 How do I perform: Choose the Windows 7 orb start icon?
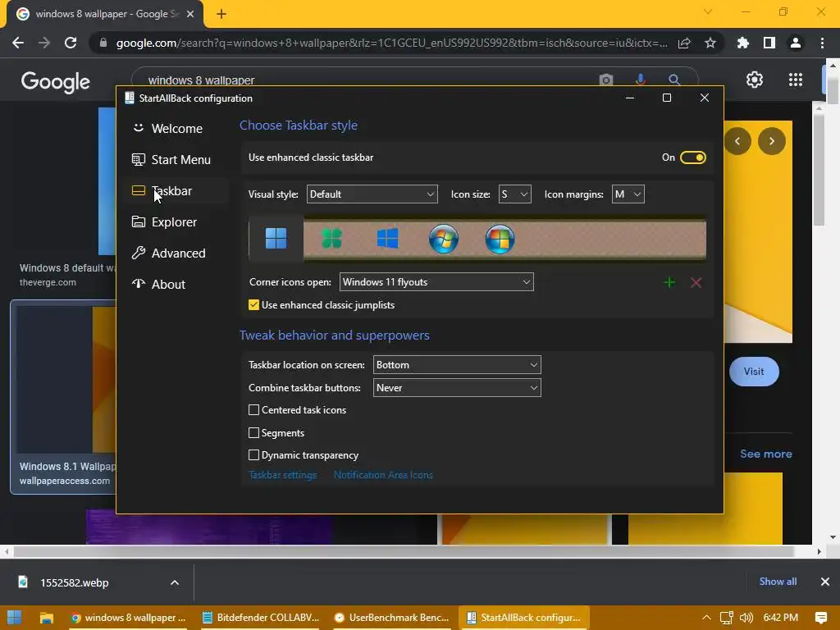coord(444,239)
